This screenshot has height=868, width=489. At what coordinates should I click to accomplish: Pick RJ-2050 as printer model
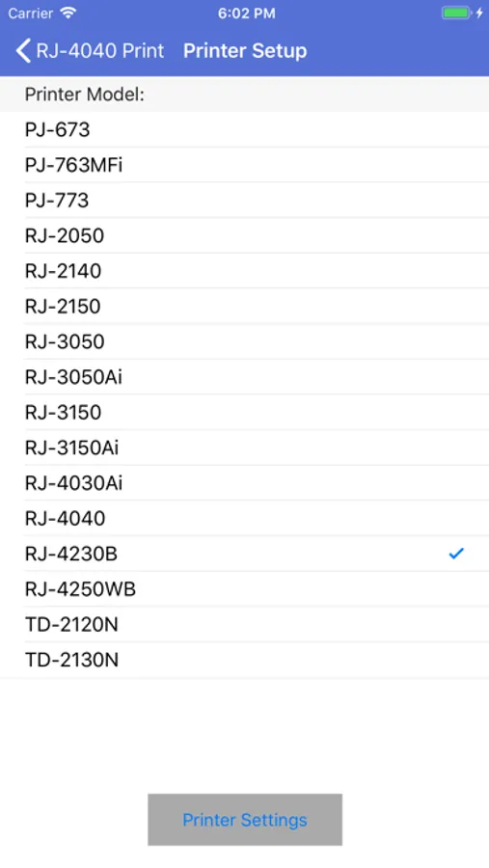(x=244, y=236)
